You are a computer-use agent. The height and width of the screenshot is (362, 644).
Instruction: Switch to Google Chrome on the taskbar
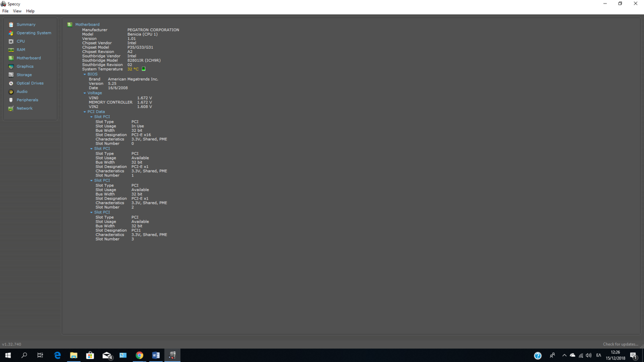139,355
